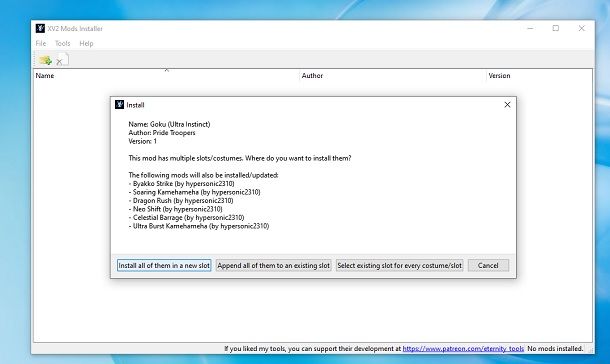Click the XV2 Mods Installer app icon in title bar
This screenshot has height=364, width=610.
point(40,28)
